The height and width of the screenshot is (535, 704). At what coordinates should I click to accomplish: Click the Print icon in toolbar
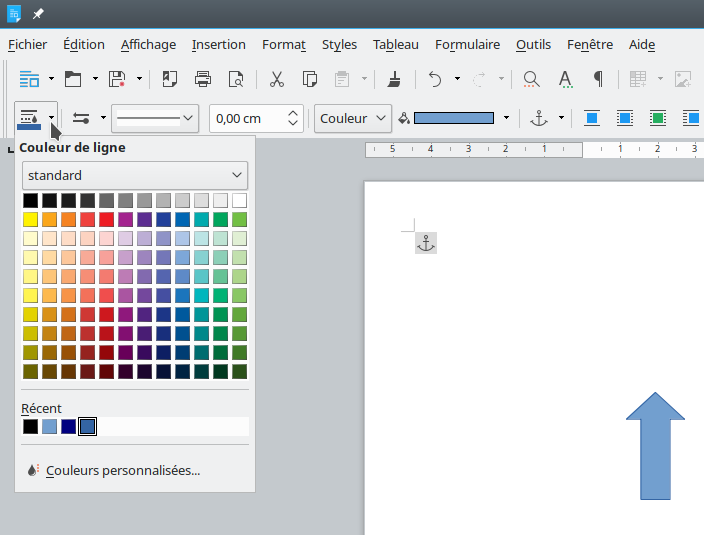pos(203,78)
